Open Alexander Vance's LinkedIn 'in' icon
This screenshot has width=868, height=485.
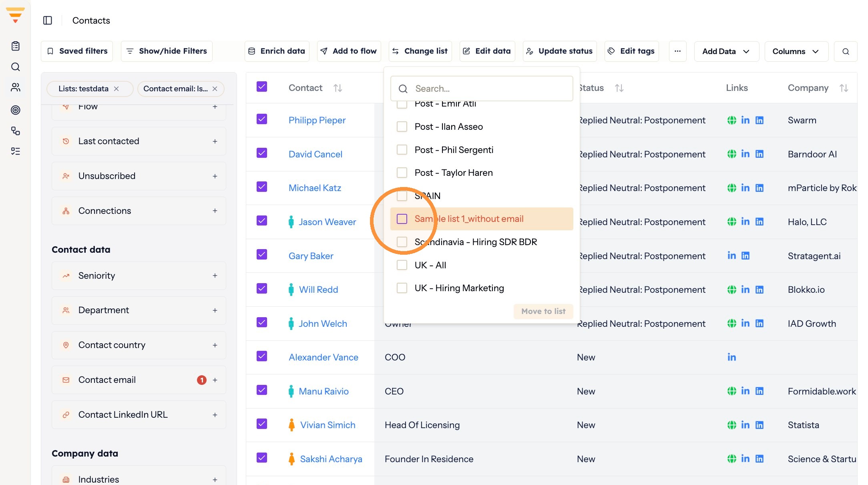coord(731,357)
